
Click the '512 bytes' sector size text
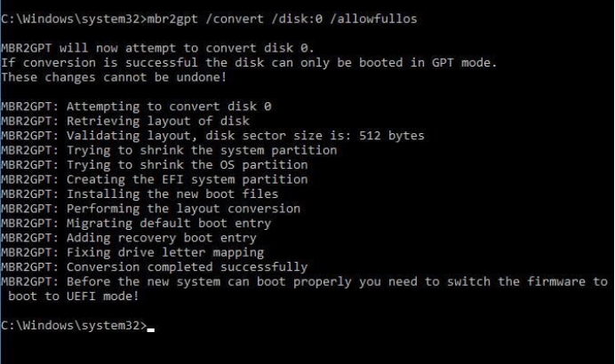(391, 136)
